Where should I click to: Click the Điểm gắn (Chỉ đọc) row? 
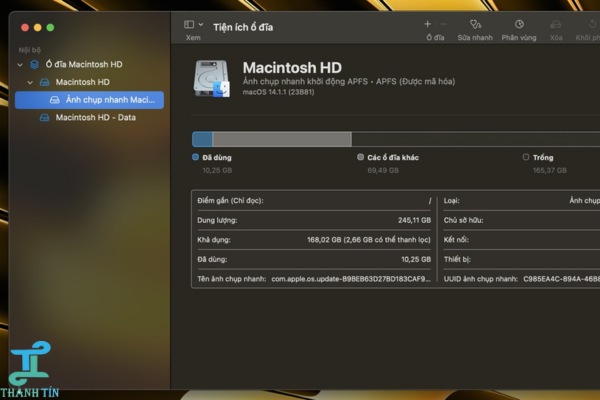pos(314,201)
